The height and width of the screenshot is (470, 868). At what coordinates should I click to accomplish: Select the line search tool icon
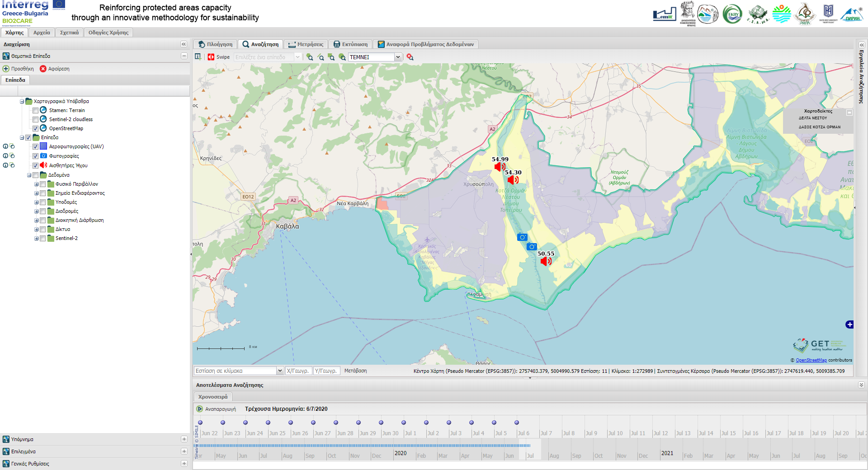point(321,57)
